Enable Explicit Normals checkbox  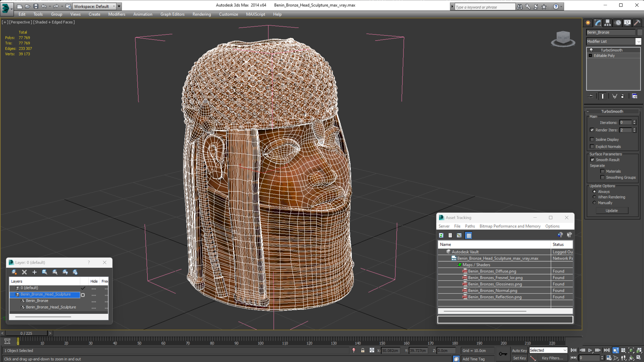point(592,146)
